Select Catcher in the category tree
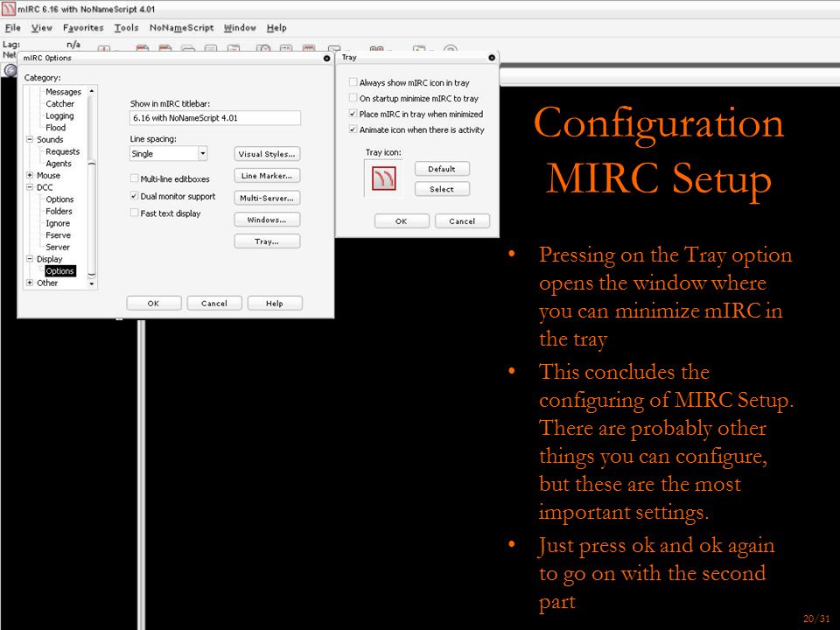840x630 pixels. 60,104
